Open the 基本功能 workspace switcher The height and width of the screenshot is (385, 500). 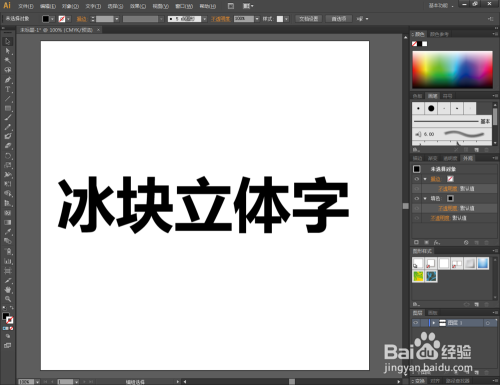point(441,6)
